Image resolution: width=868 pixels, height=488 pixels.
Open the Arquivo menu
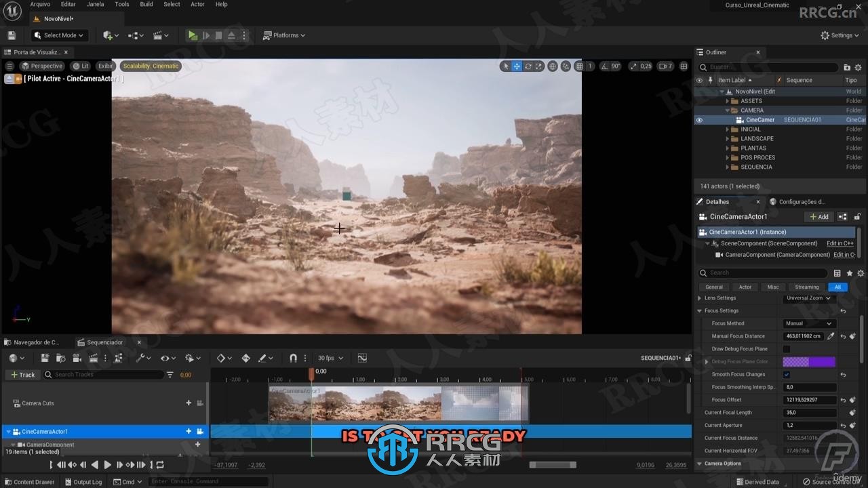point(40,4)
